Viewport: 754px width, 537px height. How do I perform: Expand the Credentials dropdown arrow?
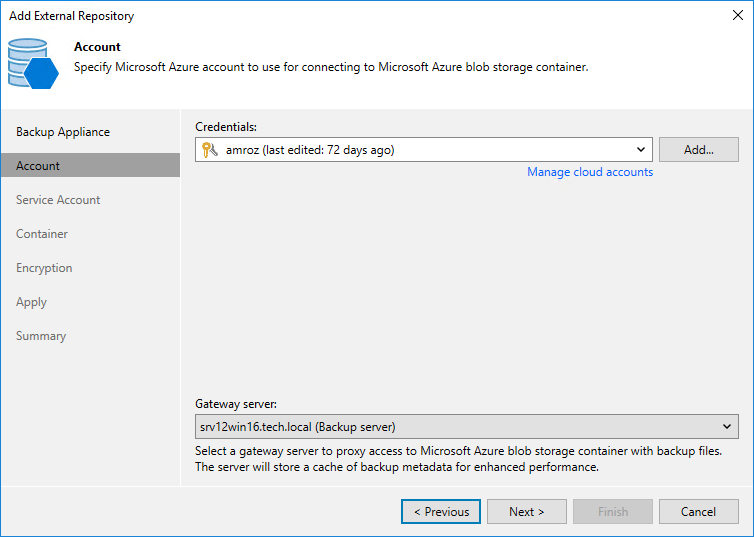[641, 150]
